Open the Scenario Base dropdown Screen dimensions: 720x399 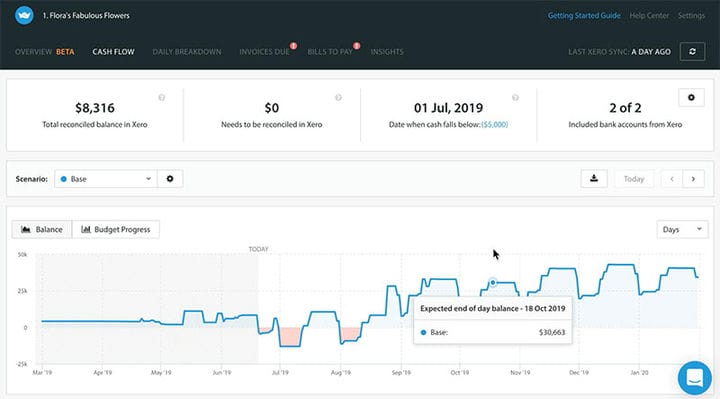click(106, 179)
